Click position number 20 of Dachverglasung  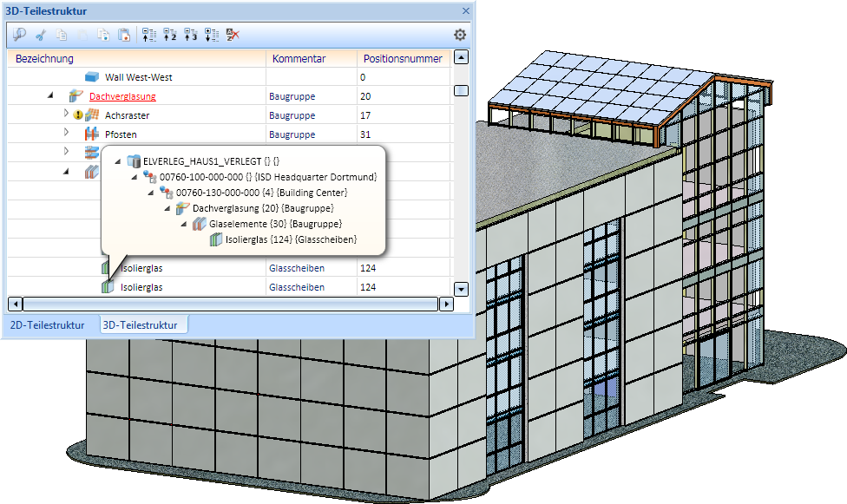[365, 96]
